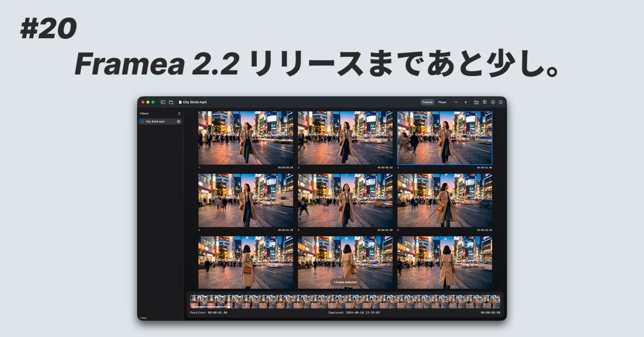Click the circled X icon in toolbar
This screenshot has height=337, width=644.
coord(493,102)
